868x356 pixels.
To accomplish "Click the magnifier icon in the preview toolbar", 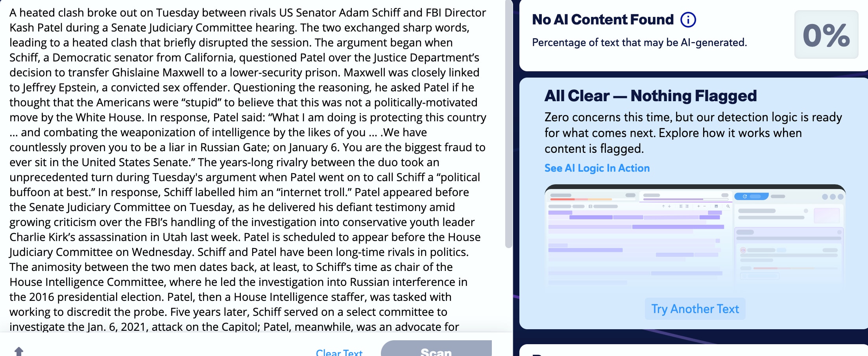I will pos(728,206).
